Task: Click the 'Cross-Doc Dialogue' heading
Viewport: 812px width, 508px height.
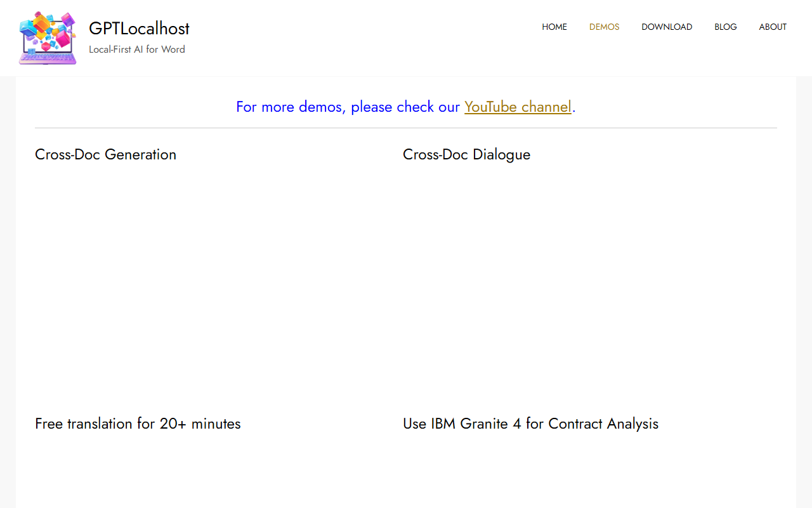Action: click(466, 154)
